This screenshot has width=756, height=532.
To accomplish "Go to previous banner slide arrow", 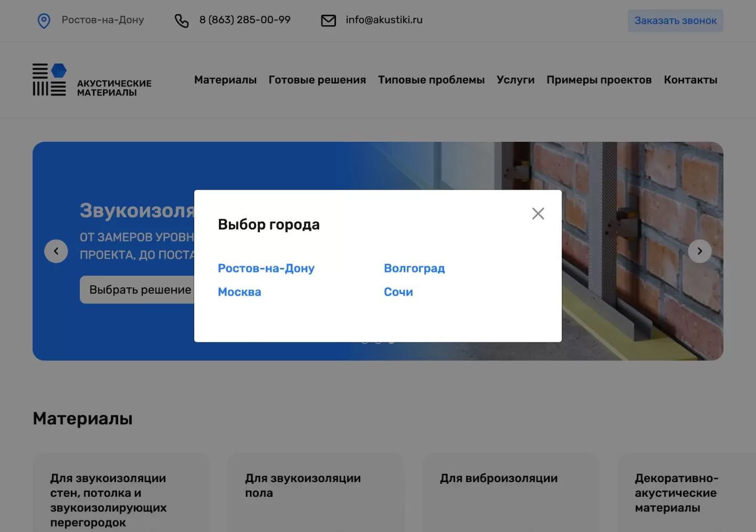I will [x=56, y=251].
